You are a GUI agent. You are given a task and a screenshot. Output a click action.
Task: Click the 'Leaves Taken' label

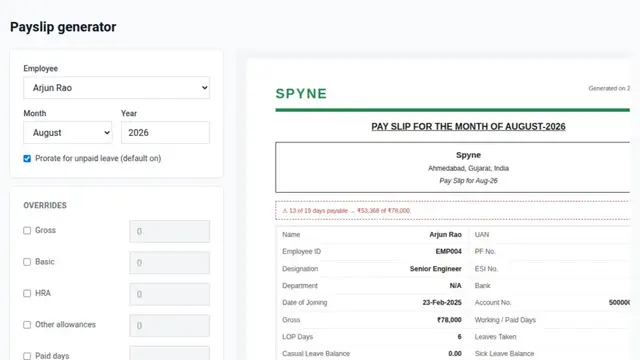[495, 337]
